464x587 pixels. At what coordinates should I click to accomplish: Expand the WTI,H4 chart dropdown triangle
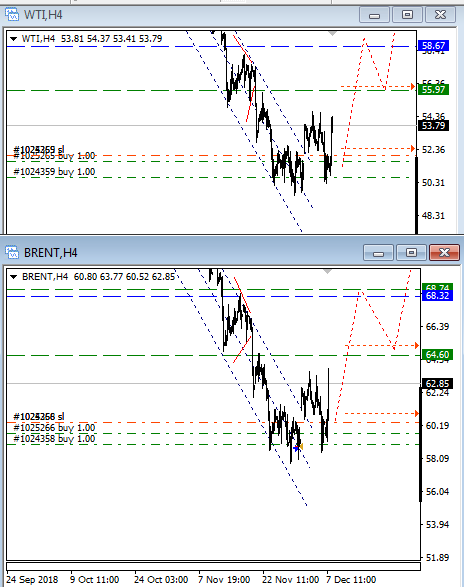tap(13, 39)
